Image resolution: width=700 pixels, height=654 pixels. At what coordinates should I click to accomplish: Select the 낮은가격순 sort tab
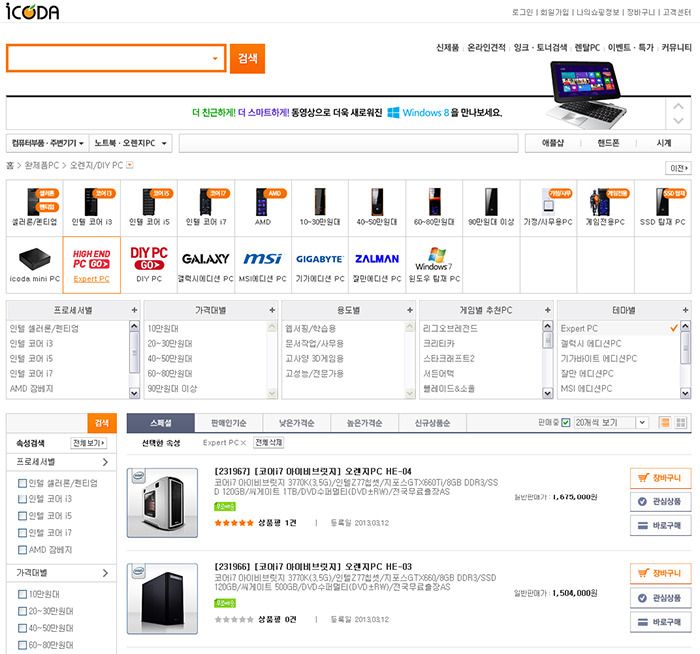pos(296,423)
